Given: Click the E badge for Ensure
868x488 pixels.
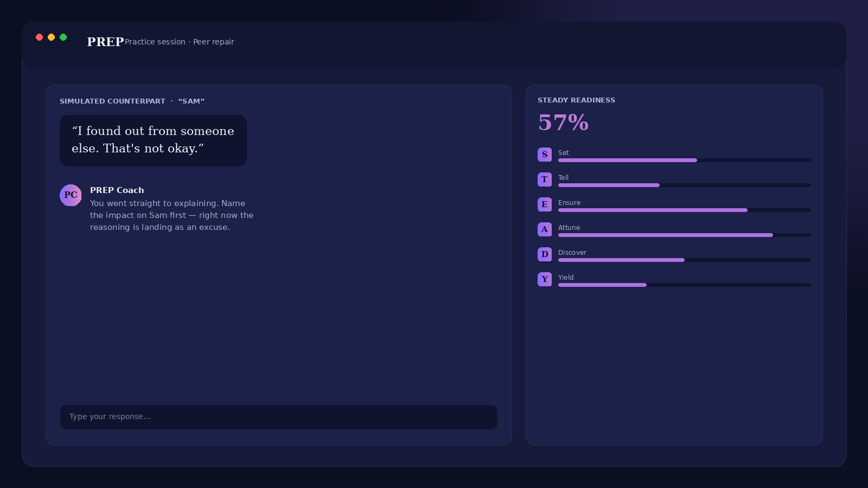Looking at the screenshot, I should (545, 204).
